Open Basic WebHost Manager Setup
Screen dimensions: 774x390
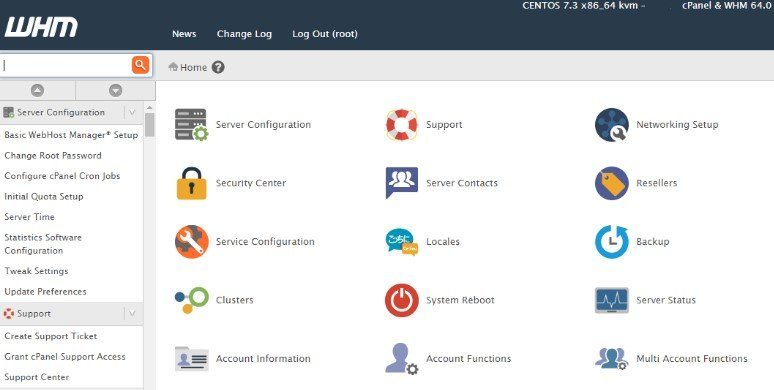click(71, 135)
